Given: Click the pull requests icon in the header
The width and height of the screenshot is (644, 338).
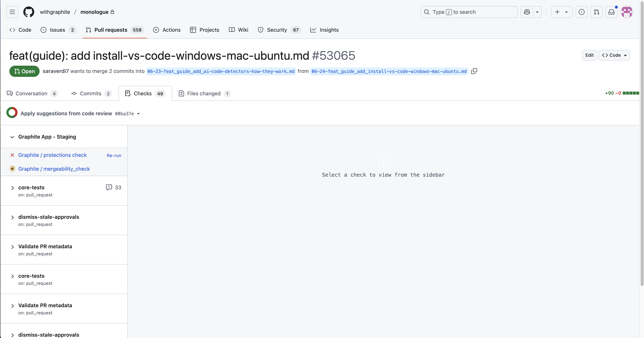Looking at the screenshot, I should 597,12.
